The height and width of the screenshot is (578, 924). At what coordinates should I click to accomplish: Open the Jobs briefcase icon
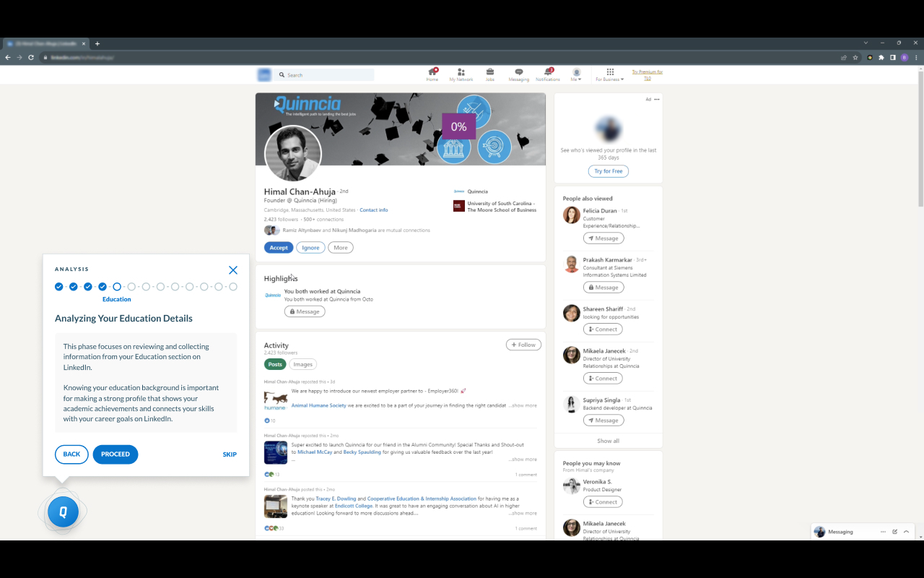coord(489,72)
